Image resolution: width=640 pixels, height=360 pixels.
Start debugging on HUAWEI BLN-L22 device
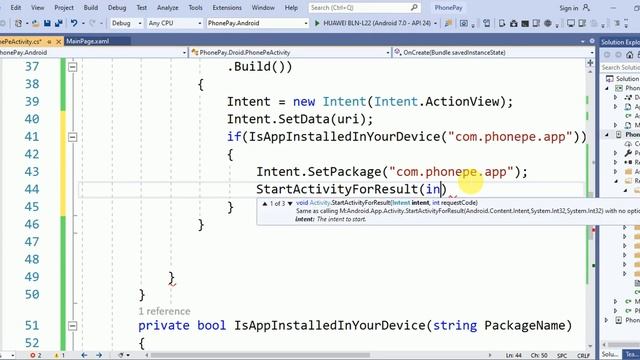pos(372,23)
